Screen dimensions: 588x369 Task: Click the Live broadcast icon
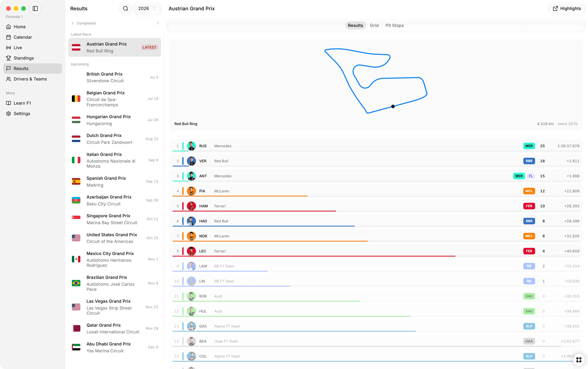pos(8,48)
